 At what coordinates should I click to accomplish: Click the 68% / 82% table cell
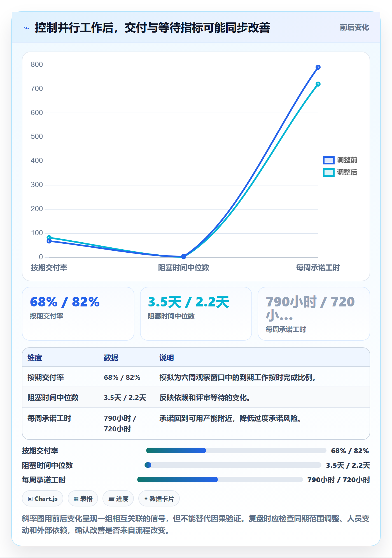[122, 377]
